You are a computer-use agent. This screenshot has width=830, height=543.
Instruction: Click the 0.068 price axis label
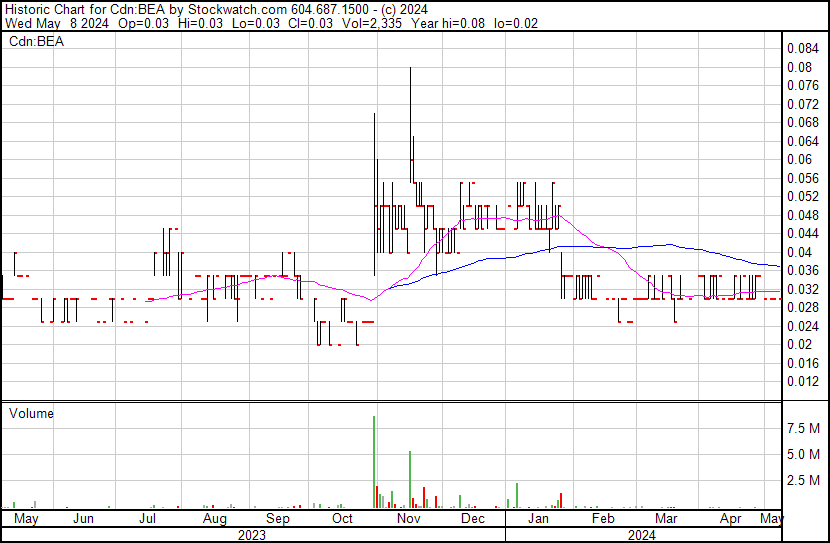click(x=803, y=123)
